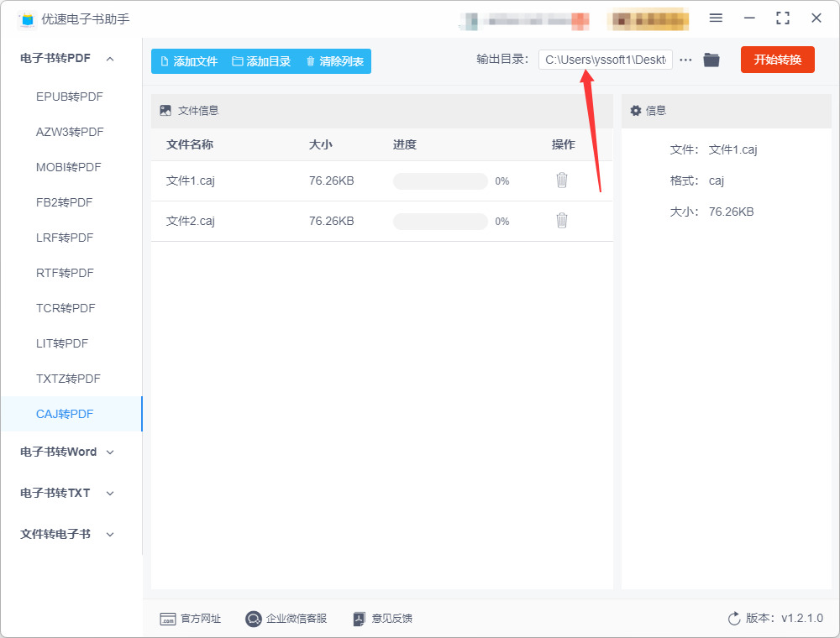Visit 官方网址 link
This screenshot has width=840, height=638.
(x=190, y=619)
